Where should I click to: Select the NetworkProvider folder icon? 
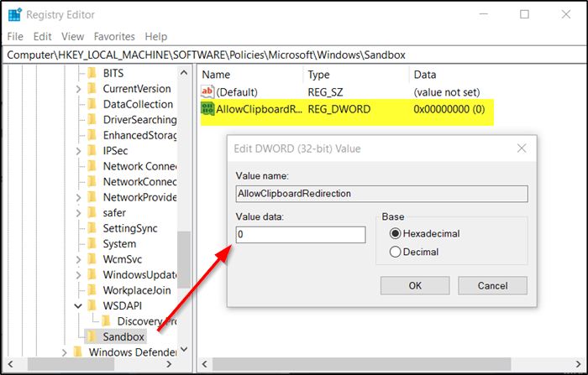click(x=92, y=197)
